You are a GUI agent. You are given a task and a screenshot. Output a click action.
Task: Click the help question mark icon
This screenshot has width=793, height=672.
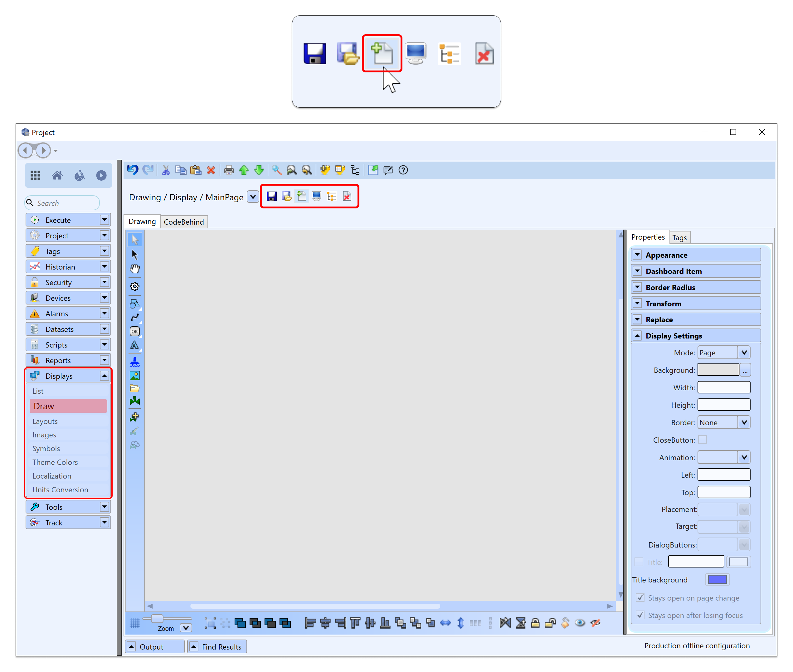[403, 170]
